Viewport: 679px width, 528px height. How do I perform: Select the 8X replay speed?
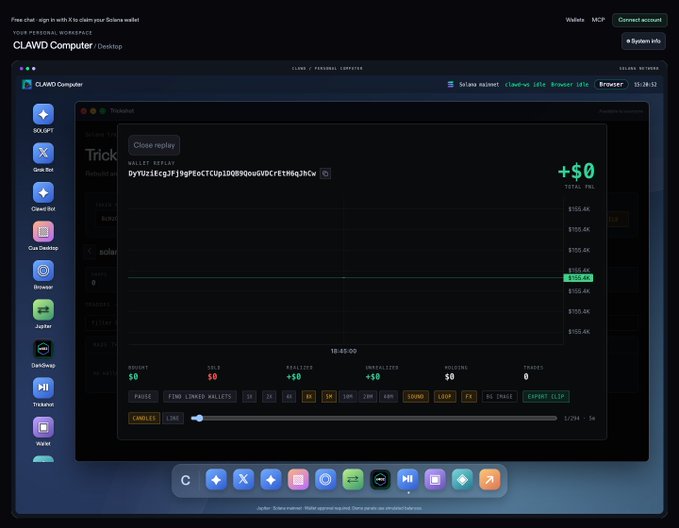309,397
